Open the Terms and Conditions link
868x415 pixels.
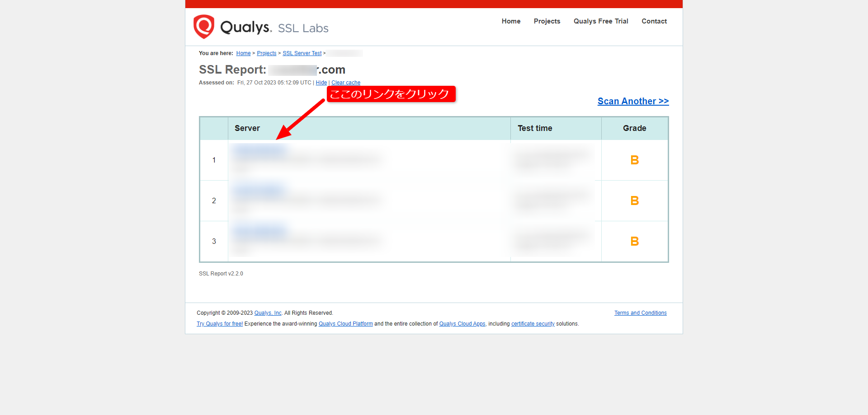[x=640, y=313]
